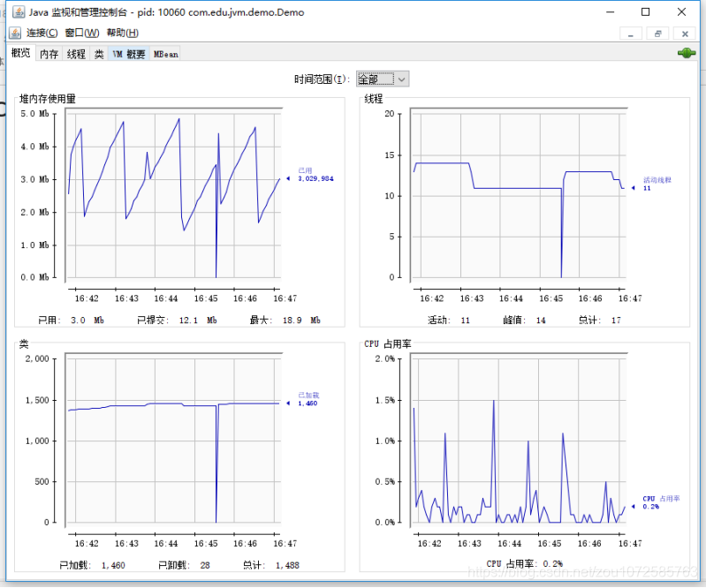706x588 pixels.
Task: Click the heap memory usage chart
Action: (x=174, y=193)
